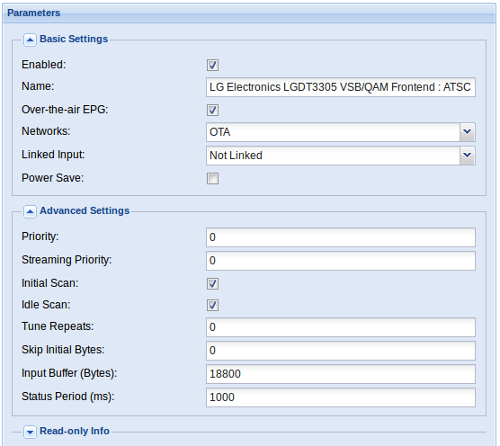Enable the Power Save checkbox
Viewport: 500px width, 446px height.
coord(213,178)
